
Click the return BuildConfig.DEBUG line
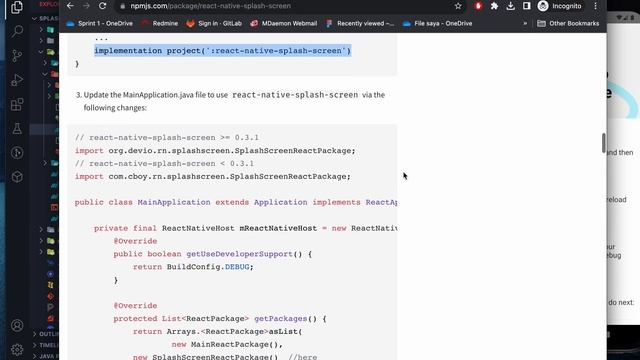(x=193, y=267)
